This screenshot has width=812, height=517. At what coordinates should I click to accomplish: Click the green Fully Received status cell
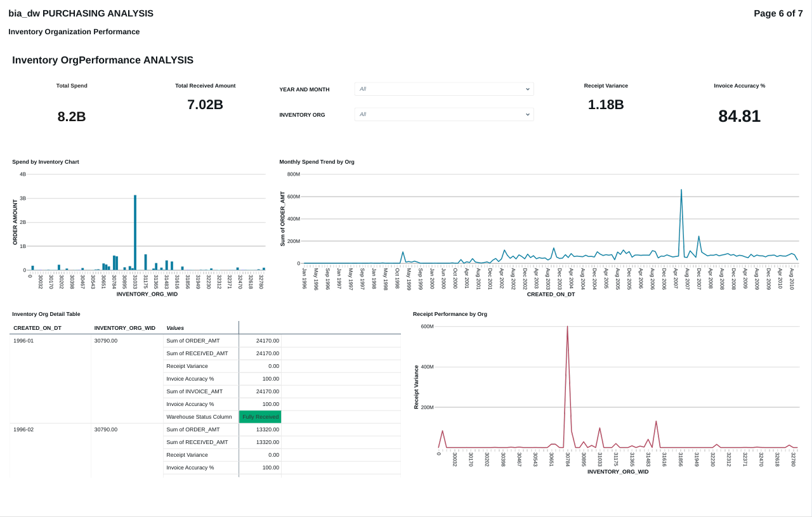tap(260, 417)
